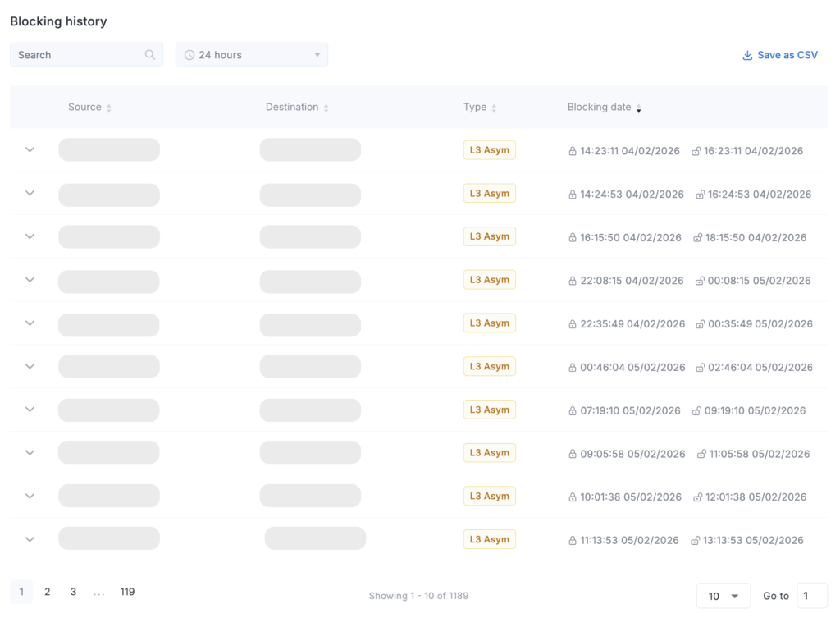Click the Save as CSV download icon
840x618 pixels.
pos(747,55)
